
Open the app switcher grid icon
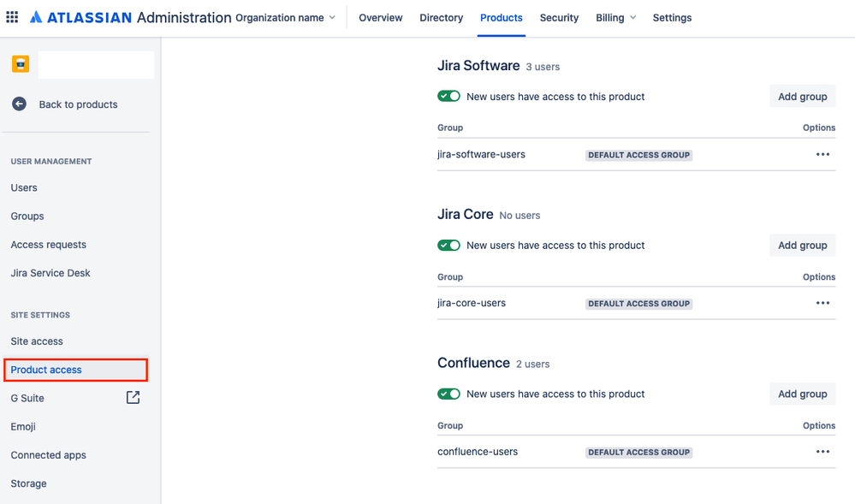click(x=12, y=17)
